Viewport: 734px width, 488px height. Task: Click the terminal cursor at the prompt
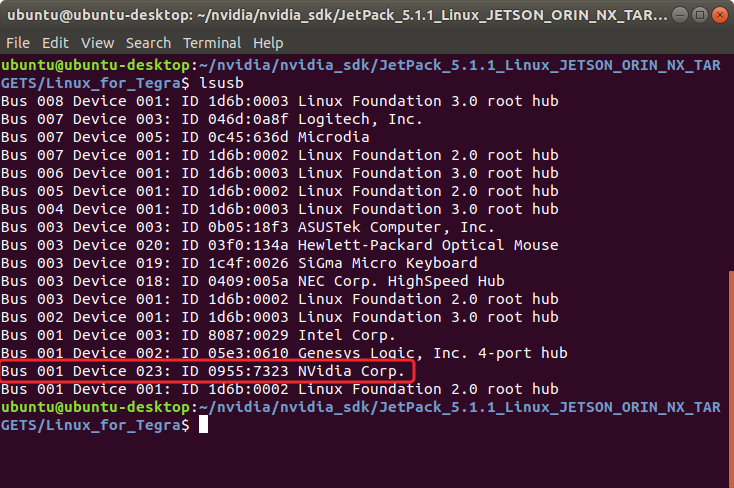203,425
